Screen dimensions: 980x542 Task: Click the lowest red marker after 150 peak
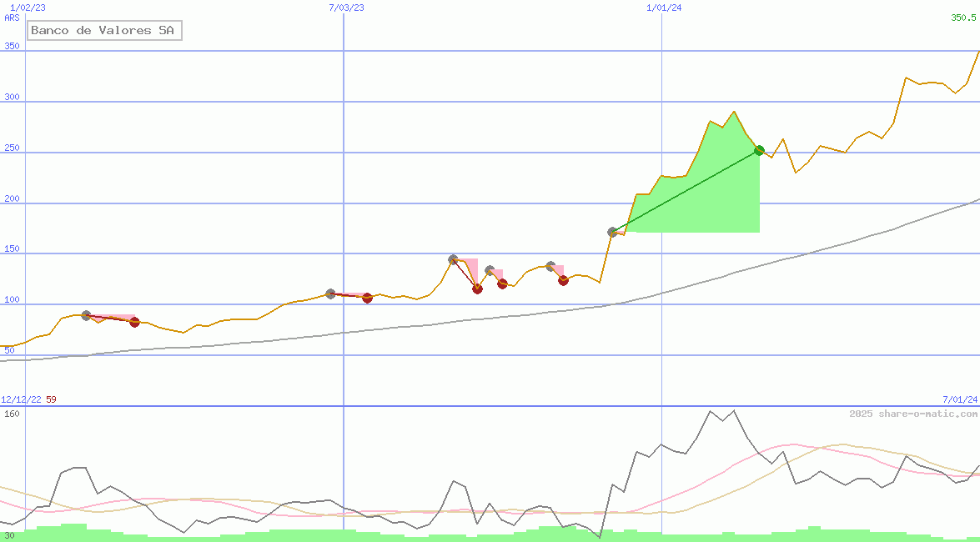click(477, 289)
